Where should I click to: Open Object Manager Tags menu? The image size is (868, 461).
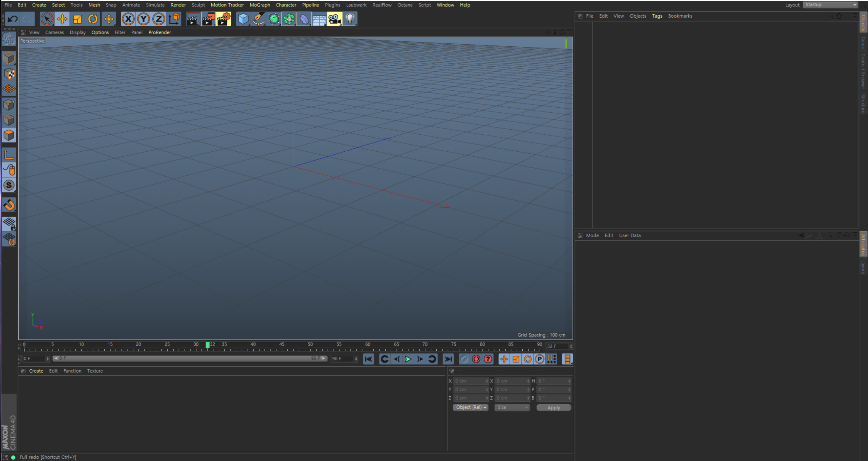tap(657, 16)
